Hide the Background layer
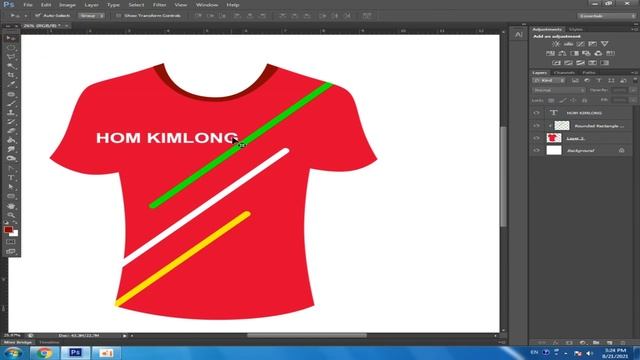The width and height of the screenshot is (640, 360). click(536, 151)
